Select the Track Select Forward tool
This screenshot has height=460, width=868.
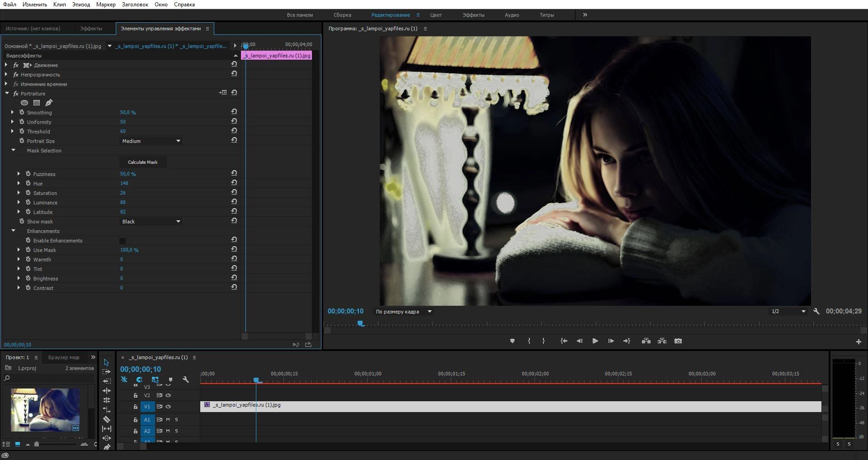tap(107, 372)
